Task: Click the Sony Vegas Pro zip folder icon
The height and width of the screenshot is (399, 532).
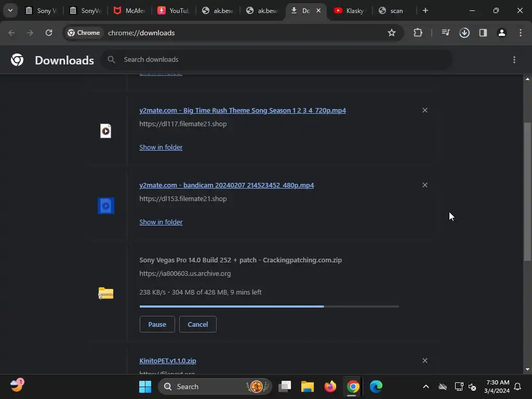Action: (x=106, y=293)
